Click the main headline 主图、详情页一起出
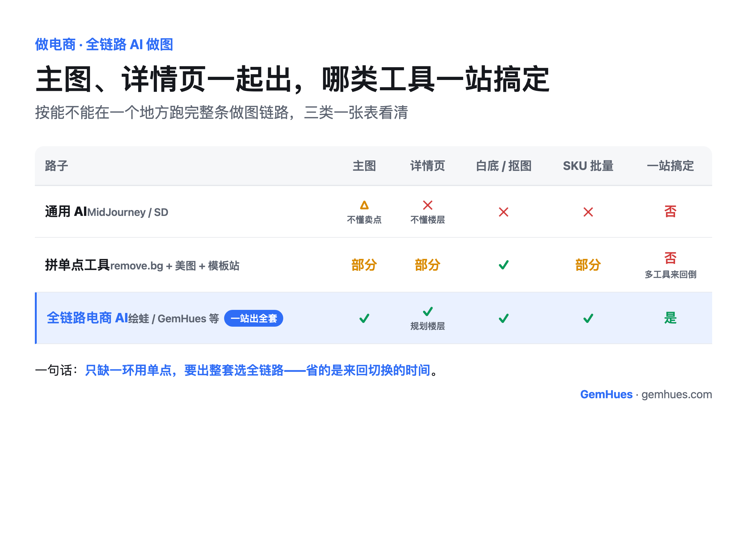 pos(293,79)
